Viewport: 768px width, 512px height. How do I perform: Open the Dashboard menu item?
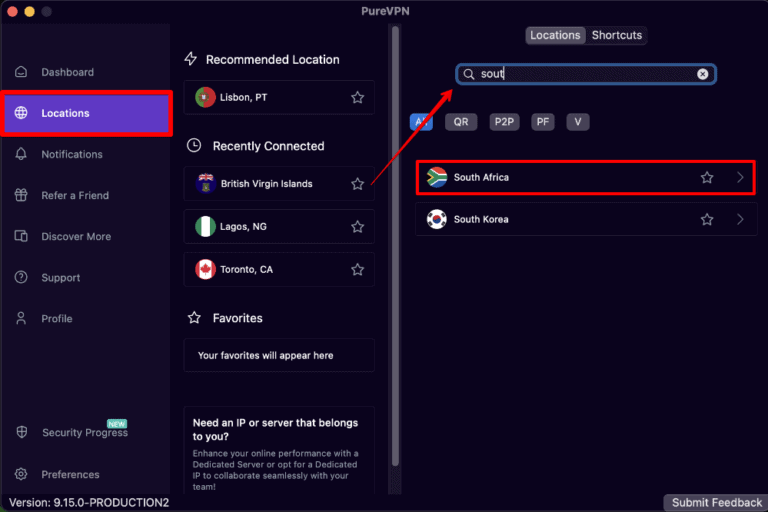coord(67,72)
